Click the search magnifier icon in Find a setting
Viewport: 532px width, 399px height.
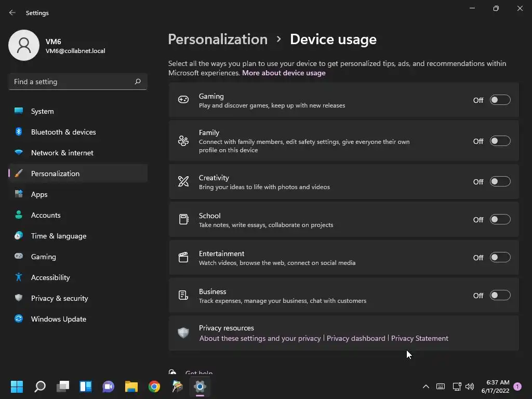[x=138, y=82]
